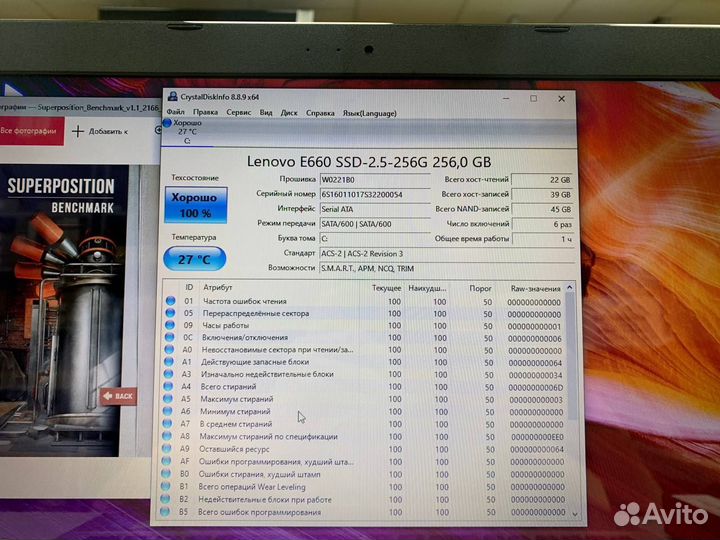Click the status dot for Включения/отключения

point(169,337)
